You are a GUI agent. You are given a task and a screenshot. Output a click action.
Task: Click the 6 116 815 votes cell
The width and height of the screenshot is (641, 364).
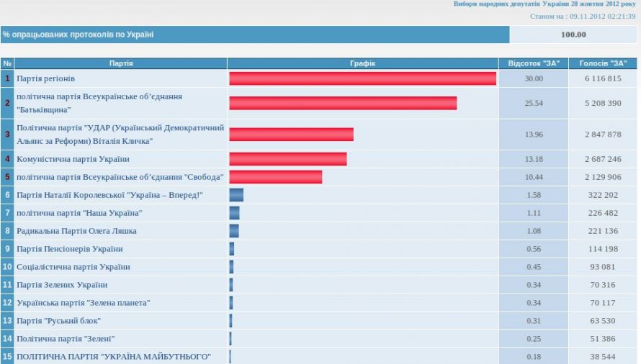[x=604, y=78]
